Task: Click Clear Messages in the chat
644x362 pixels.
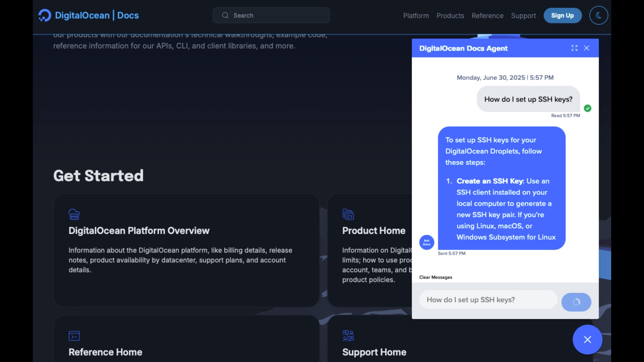Action: [x=436, y=277]
